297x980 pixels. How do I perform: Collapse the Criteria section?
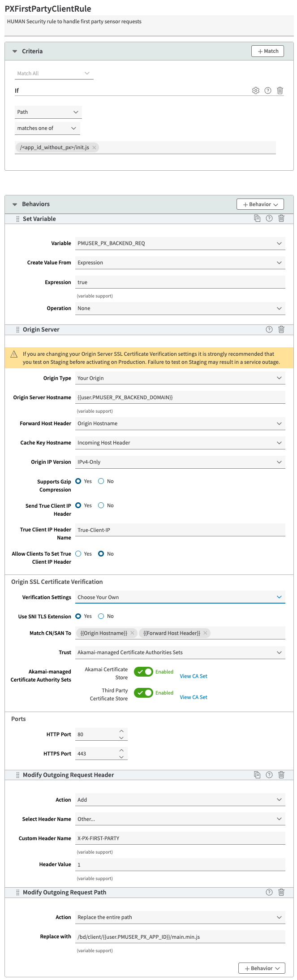[15, 52]
